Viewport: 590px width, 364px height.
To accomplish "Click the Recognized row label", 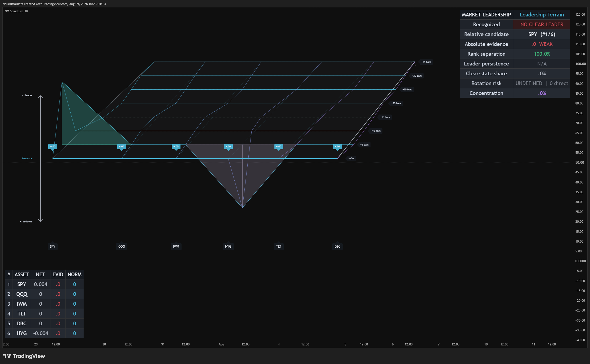I will 486,24.
